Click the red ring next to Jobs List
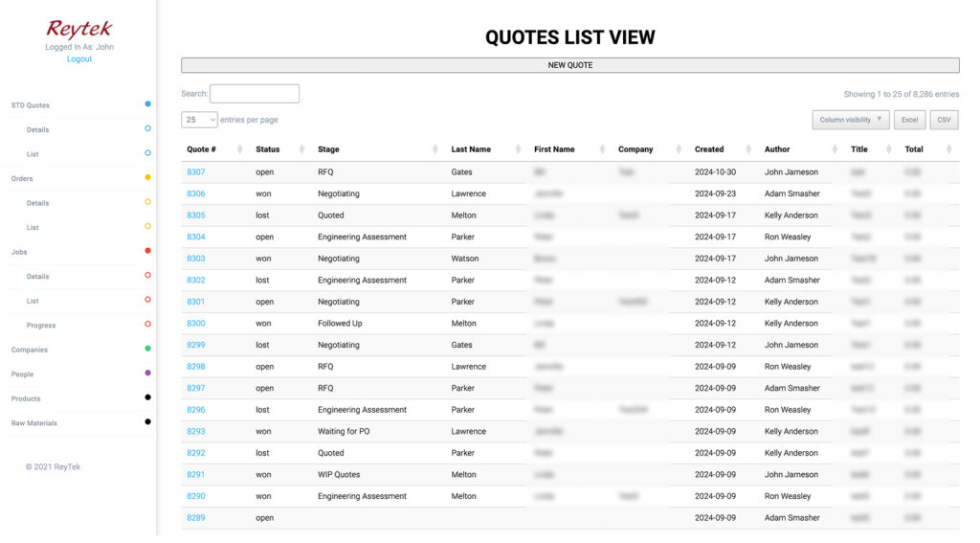 [x=147, y=299]
